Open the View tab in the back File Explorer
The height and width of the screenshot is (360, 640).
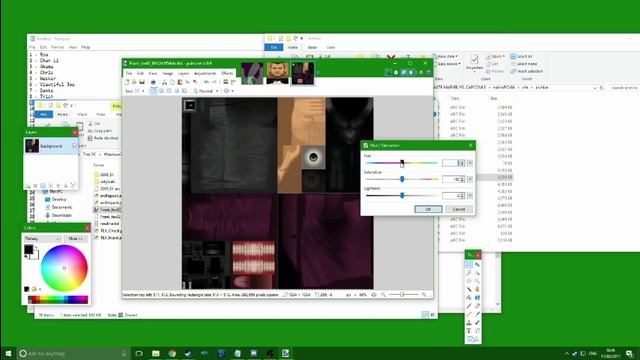point(331,47)
